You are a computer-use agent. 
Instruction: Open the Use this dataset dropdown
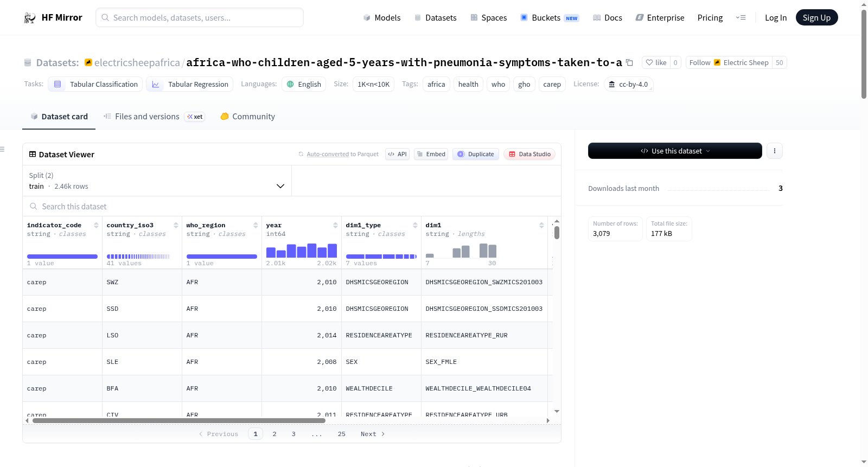(675, 151)
